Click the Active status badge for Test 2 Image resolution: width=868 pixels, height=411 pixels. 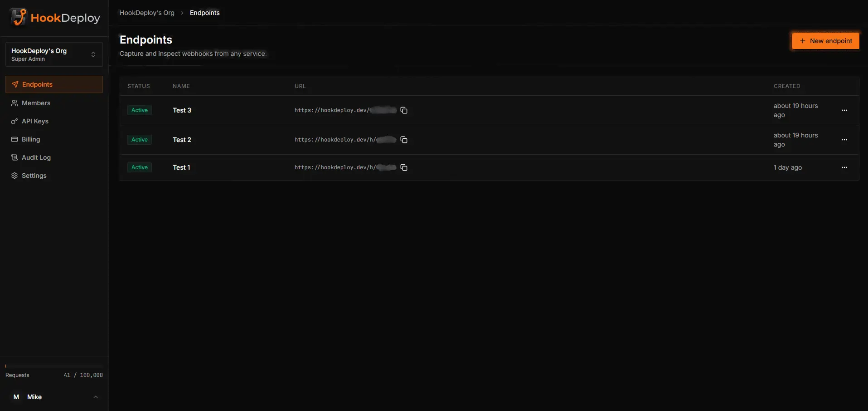pos(140,140)
